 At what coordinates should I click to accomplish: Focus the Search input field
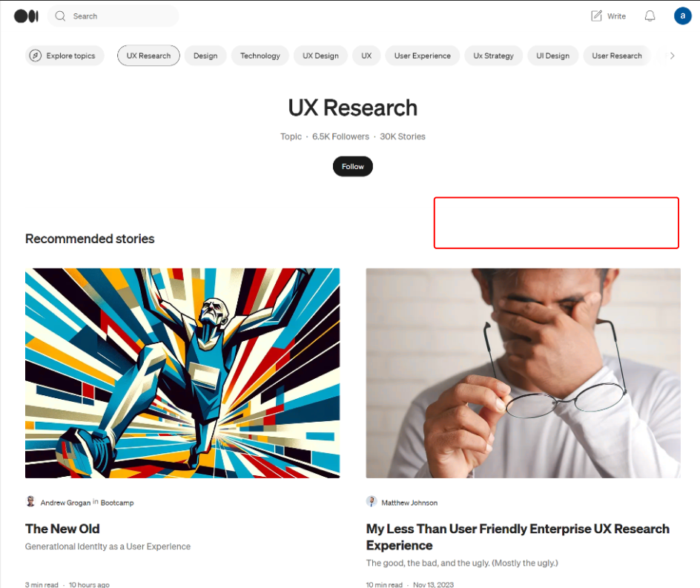pyautogui.click(x=113, y=16)
